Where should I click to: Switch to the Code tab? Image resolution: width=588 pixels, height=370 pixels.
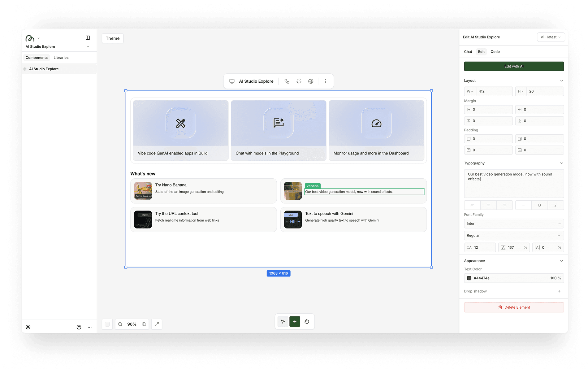click(495, 52)
